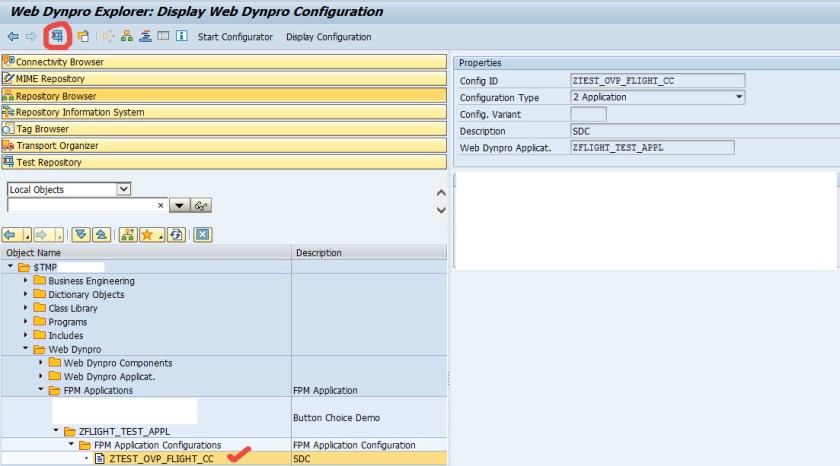Select the Repository Browser
This screenshot has width=840, height=466.
click(224, 96)
